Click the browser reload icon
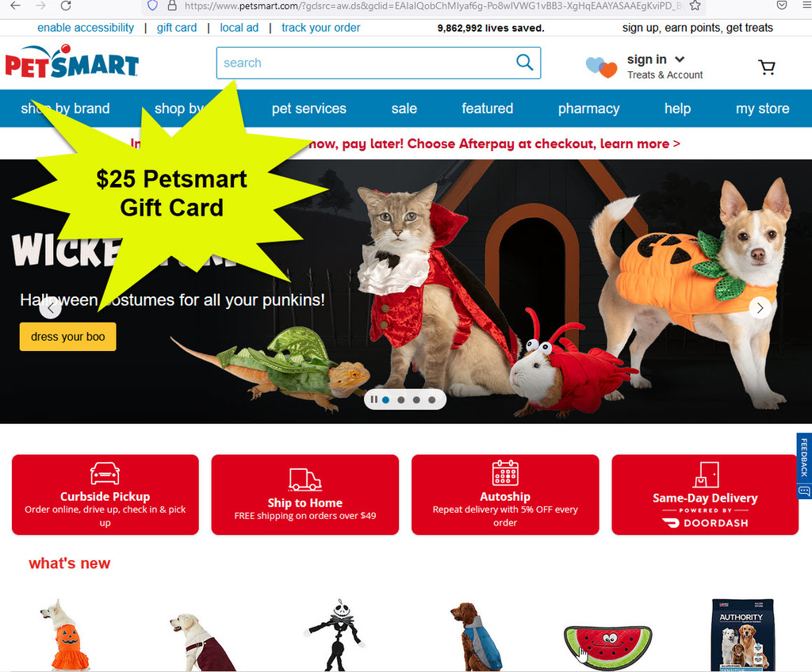This screenshot has height=672, width=812. pos(66,6)
